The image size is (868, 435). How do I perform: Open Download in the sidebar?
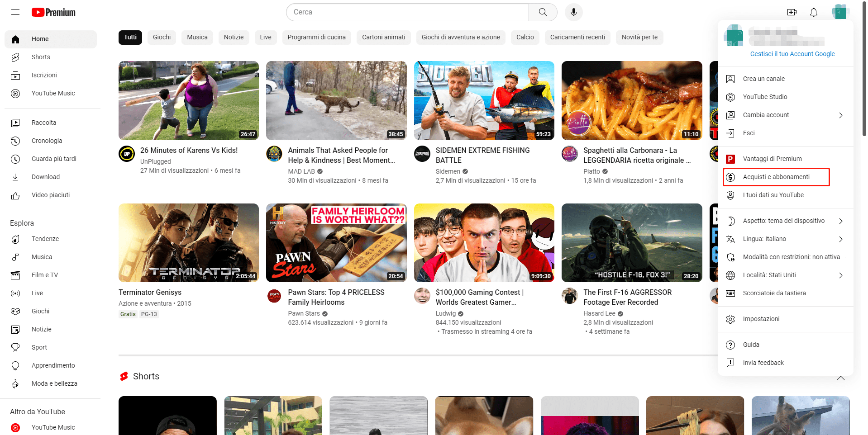pos(51,177)
